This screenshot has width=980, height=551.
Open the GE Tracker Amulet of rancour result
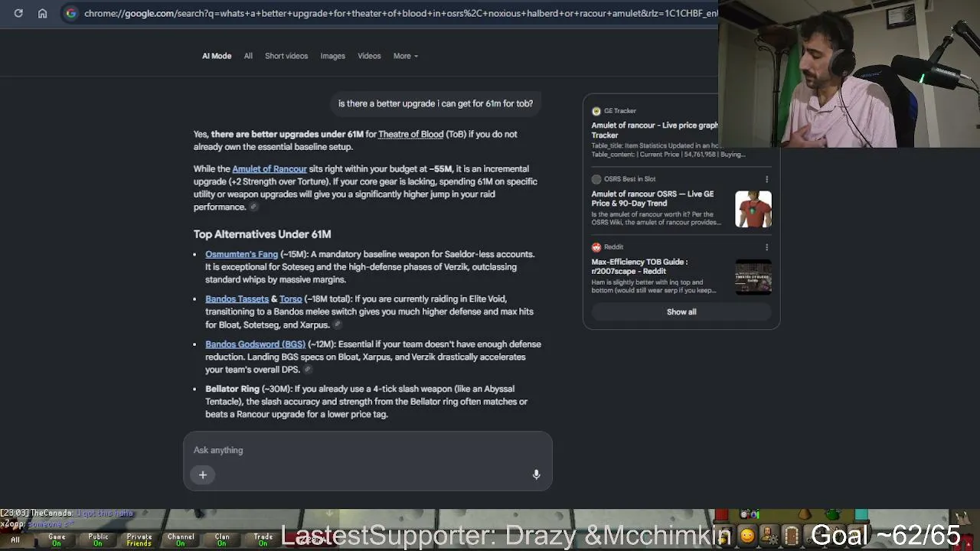(x=655, y=130)
